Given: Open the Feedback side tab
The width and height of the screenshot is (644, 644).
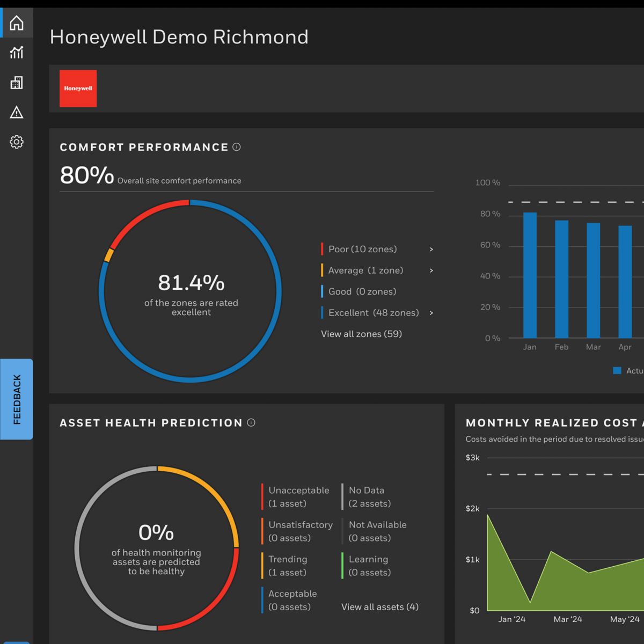Looking at the screenshot, I should pyautogui.click(x=17, y=399).
